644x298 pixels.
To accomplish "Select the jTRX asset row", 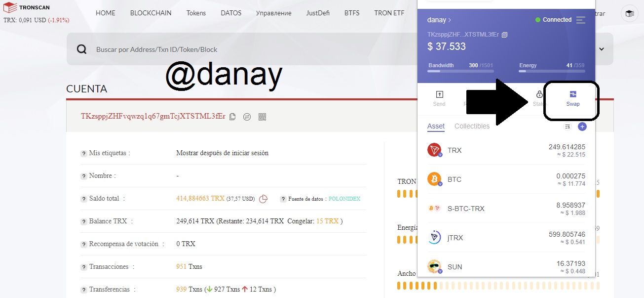I will [x=506, y=238].
